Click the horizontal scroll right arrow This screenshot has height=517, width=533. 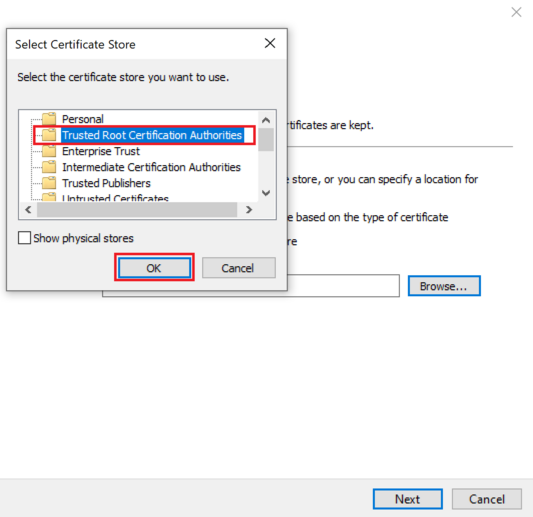pos(249,210)
